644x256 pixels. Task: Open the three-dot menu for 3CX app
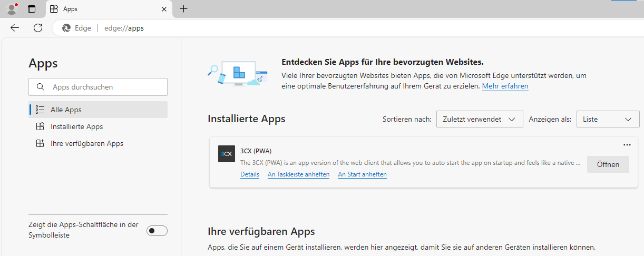point(627,145)
